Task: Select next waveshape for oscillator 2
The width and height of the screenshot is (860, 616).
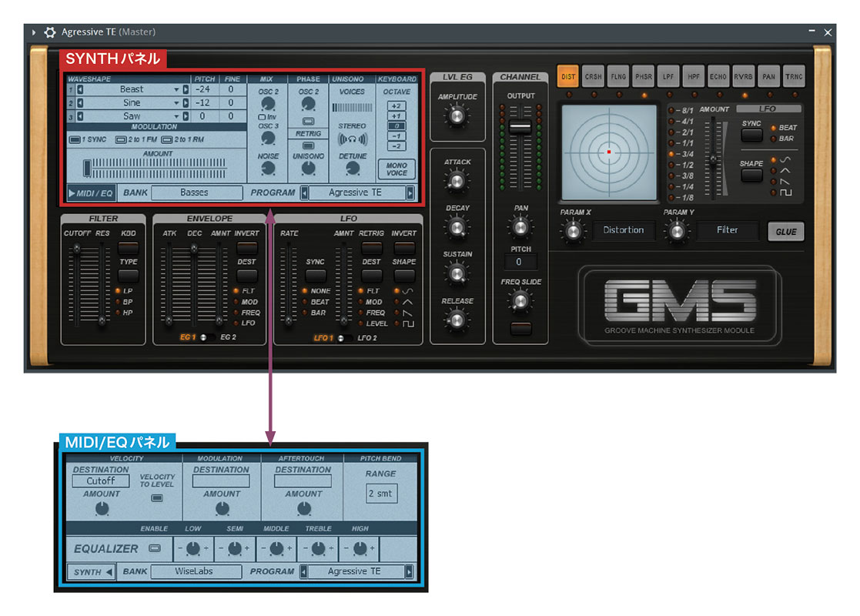Action: (x=186, y=102)
